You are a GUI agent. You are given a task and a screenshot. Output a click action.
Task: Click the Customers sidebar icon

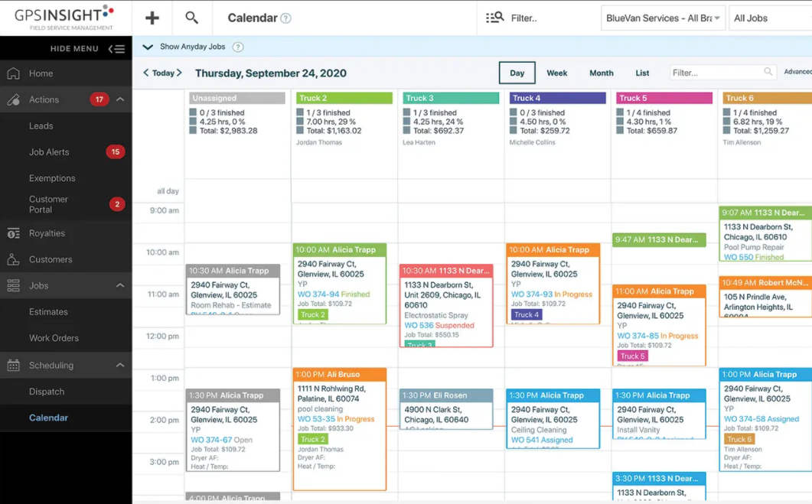14,259
